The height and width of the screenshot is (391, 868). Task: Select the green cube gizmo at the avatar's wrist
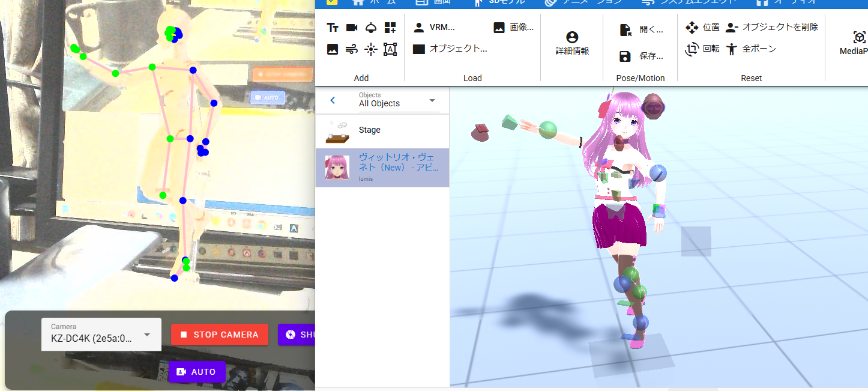pyautogui.click(x=510, y=122)
